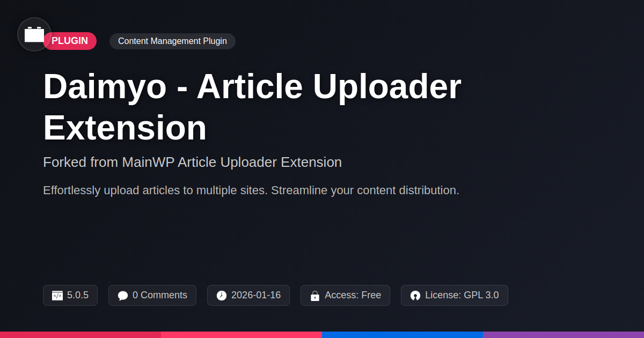The image size is (644, 338).
Task: Select the red PLUGIN badge
Action: pos(70,41)
